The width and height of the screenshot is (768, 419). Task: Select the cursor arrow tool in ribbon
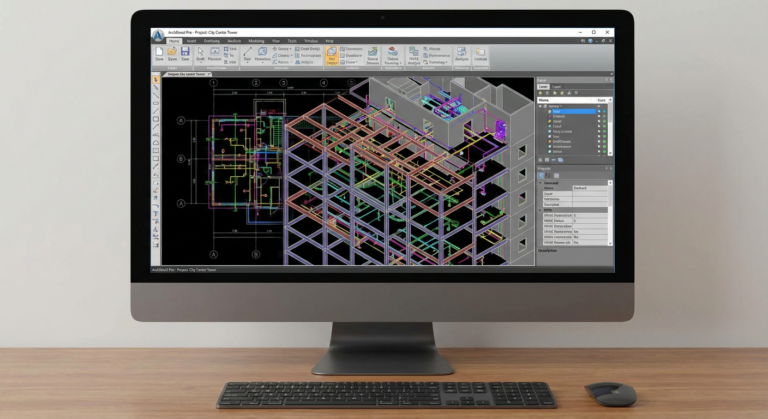(200, 51)
